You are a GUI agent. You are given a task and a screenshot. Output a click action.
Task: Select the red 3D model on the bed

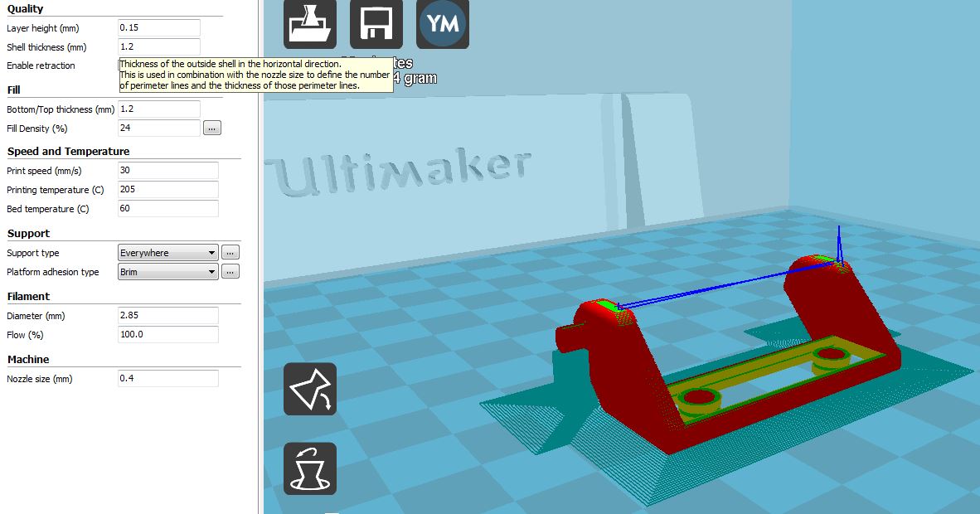(x=630, y=365)
